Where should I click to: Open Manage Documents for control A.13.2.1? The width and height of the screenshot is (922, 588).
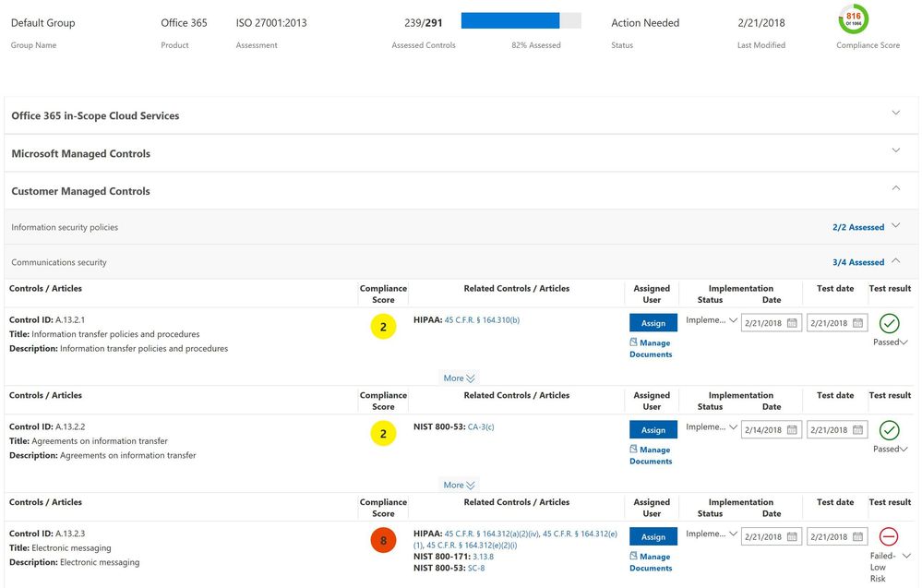(651, 348)
